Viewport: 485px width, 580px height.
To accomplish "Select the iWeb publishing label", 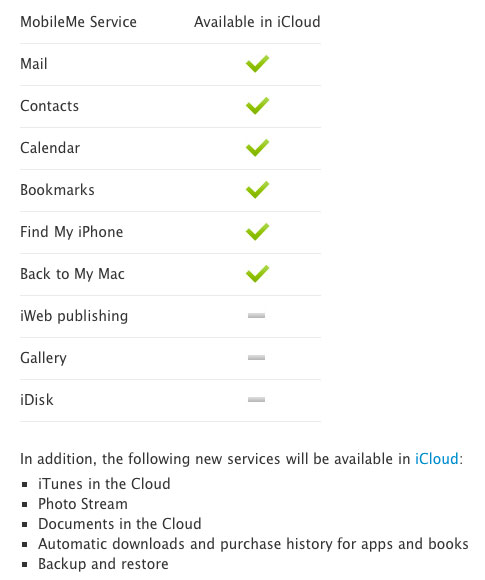I will coord(74,316).
